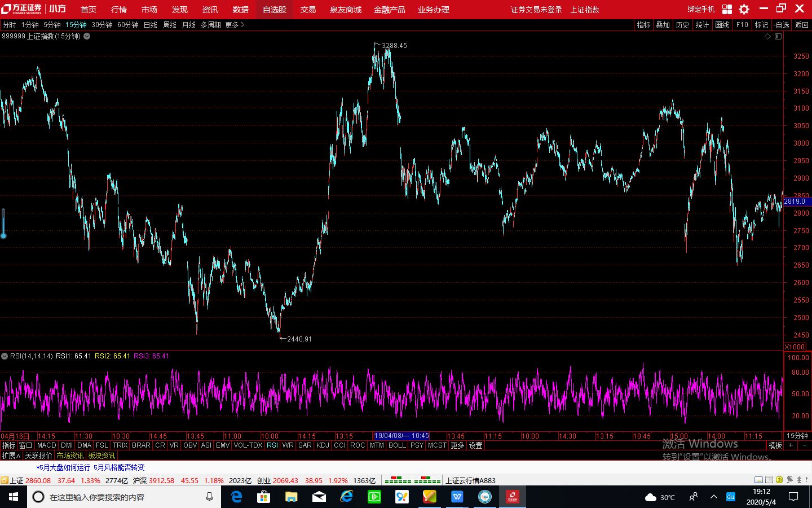812x508 pixels.
Task: Open the 关联报价 tab
Action: pos(38,456)
